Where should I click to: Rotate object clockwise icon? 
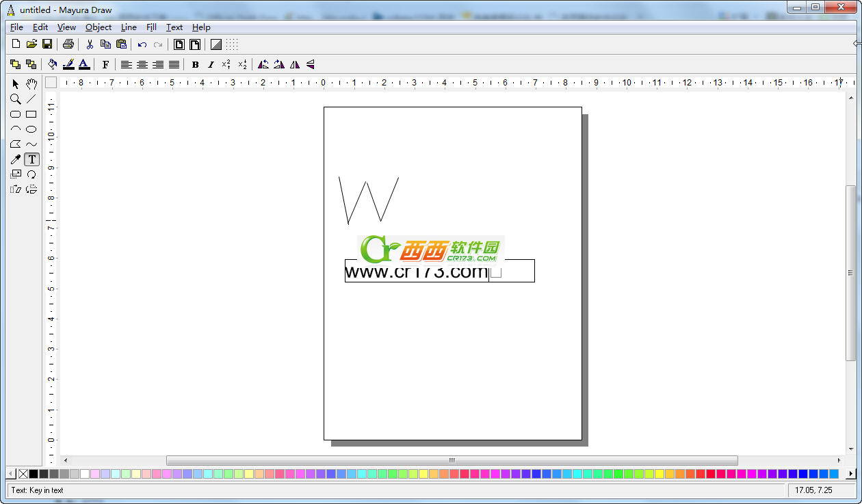[279, 64]
